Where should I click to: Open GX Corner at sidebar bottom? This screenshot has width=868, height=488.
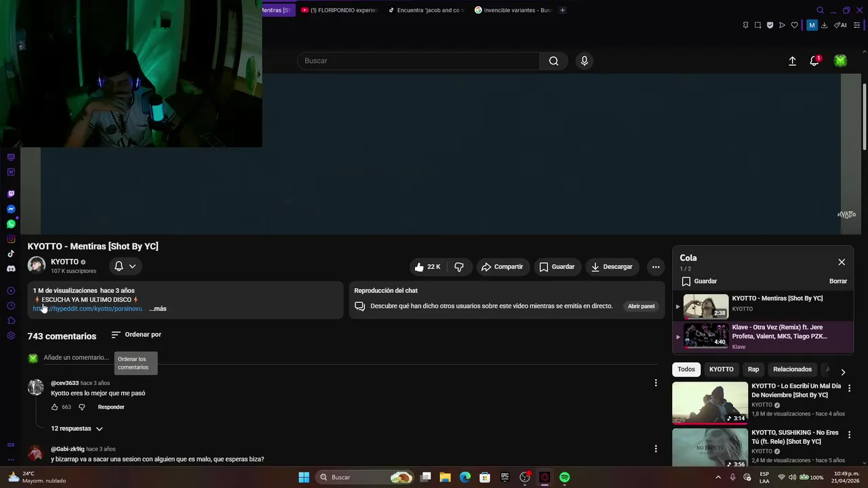coord(11,445)
